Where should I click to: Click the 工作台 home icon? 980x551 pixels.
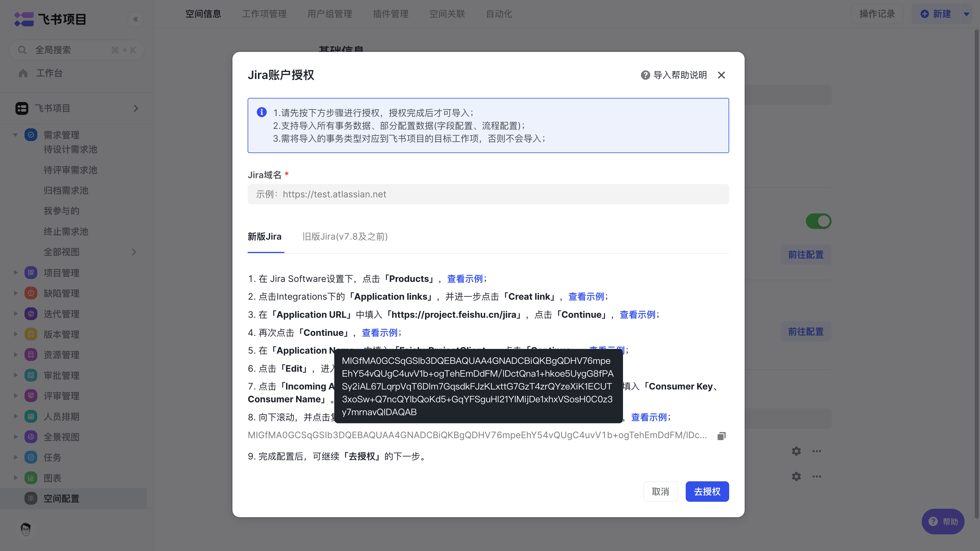point(23,73)
